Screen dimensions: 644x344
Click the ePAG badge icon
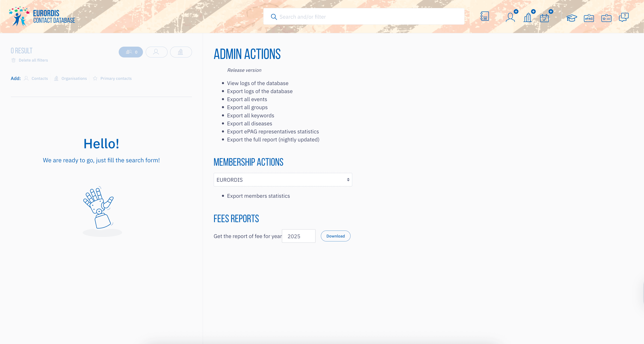(x=589, y=18)
